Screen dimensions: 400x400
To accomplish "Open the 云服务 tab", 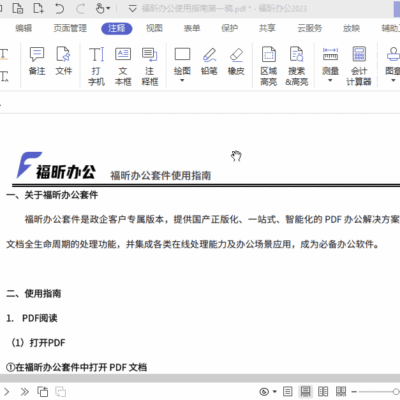I will click(x=310, y=28).
